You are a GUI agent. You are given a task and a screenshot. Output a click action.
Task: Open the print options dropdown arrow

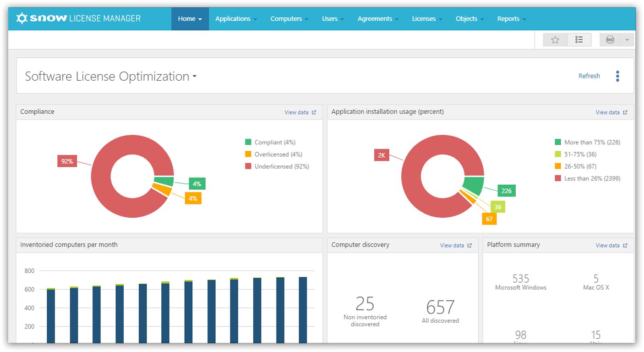[627, 40]
